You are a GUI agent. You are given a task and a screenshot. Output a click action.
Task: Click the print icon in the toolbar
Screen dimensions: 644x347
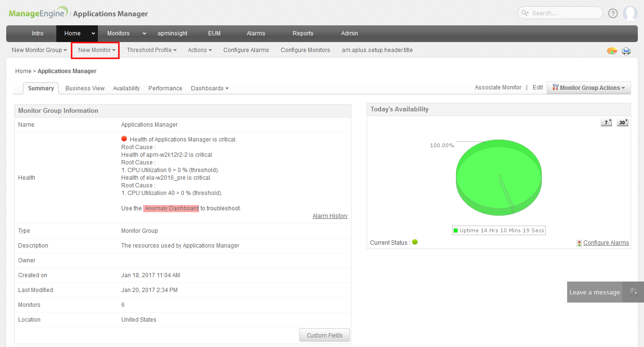tap(626, 51)
